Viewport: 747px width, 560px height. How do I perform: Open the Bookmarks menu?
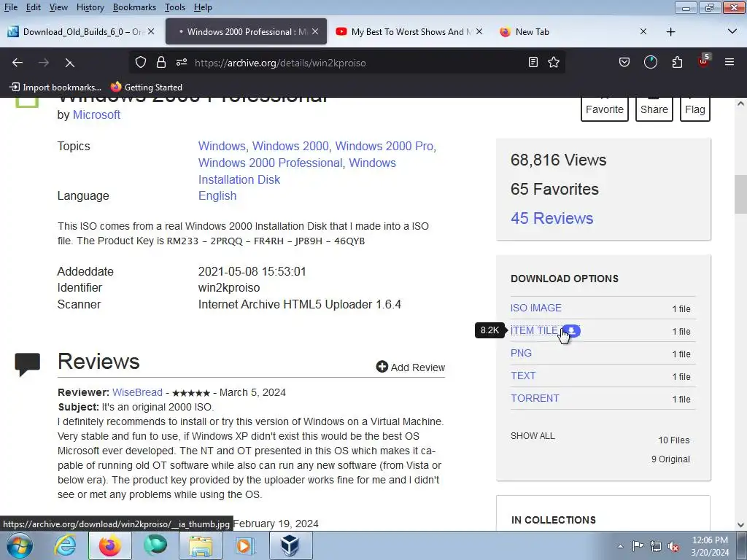point(134,7)
